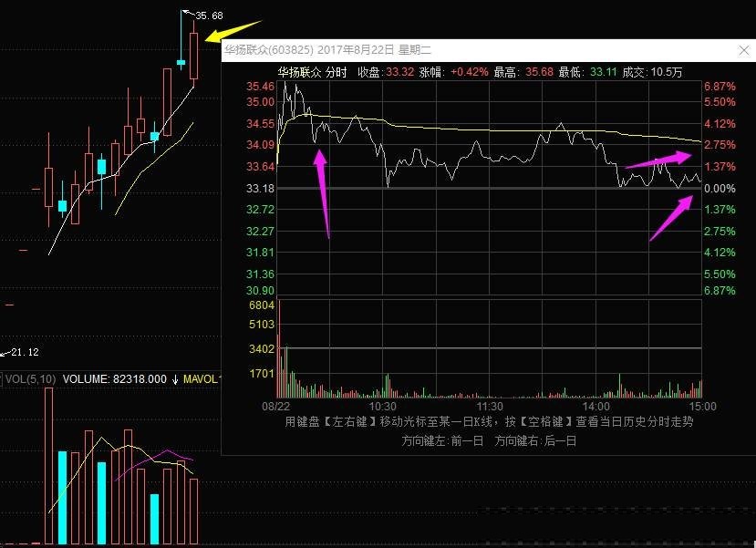Click the 方向键右:后一日 hint text
756x548 pixels.
pos(535,440)
